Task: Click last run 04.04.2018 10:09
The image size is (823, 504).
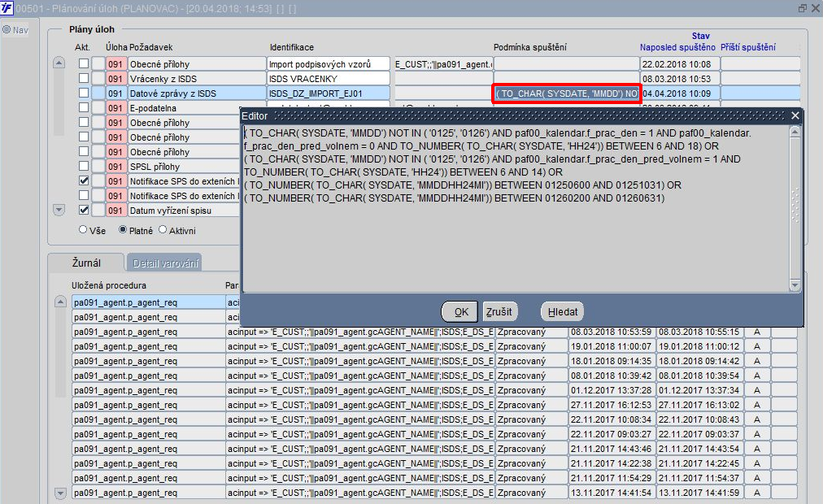Action: (680, 93)
